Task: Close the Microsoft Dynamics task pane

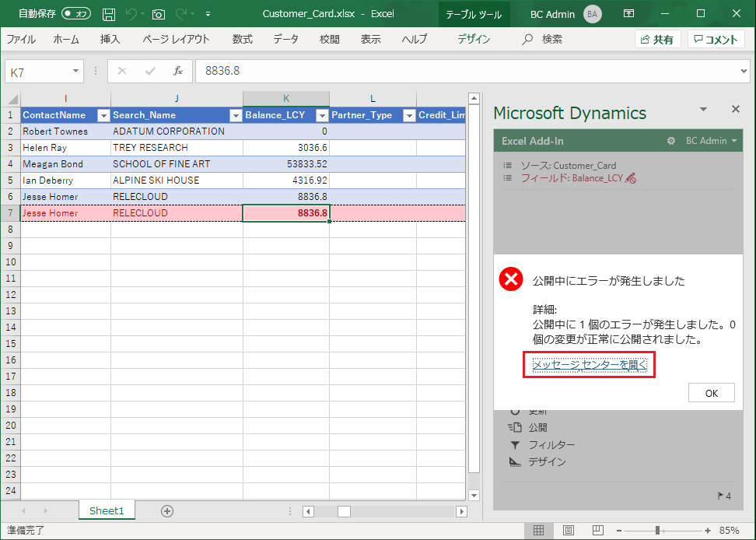Action: [x=735, y=109]
